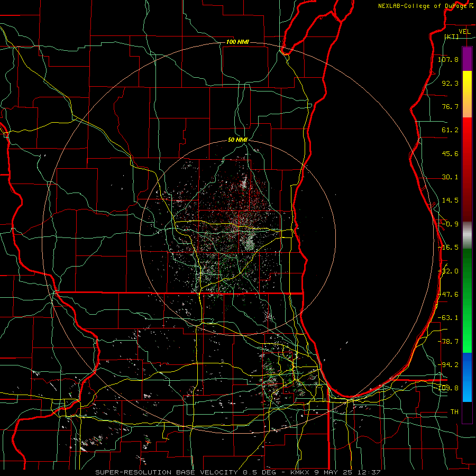
Task: Click the VEL legend title
Action: point(464,32)
